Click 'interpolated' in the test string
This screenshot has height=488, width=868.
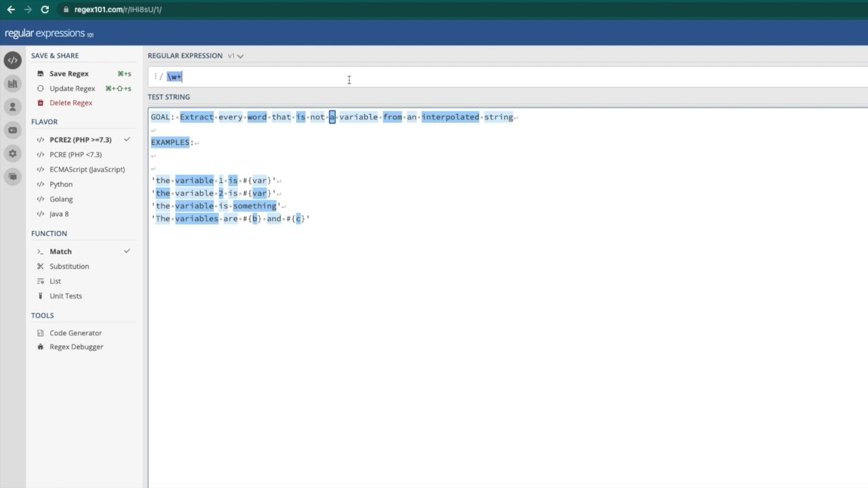[x=450, y=117]
